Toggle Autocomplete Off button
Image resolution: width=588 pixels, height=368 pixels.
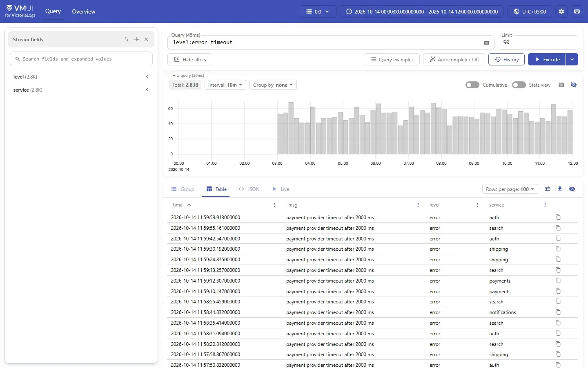point(454,59)
